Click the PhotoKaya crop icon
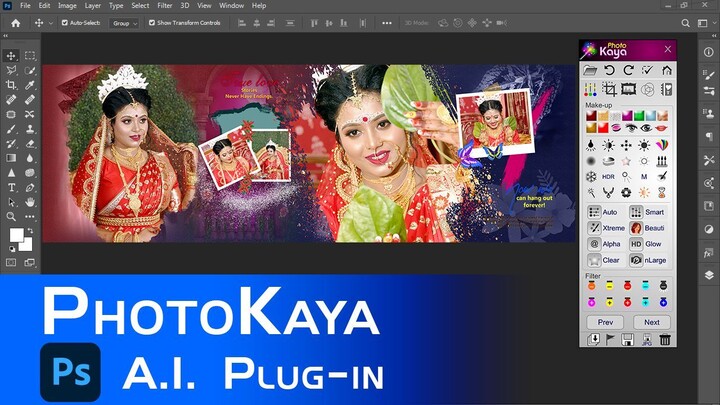 pos(609,89)
